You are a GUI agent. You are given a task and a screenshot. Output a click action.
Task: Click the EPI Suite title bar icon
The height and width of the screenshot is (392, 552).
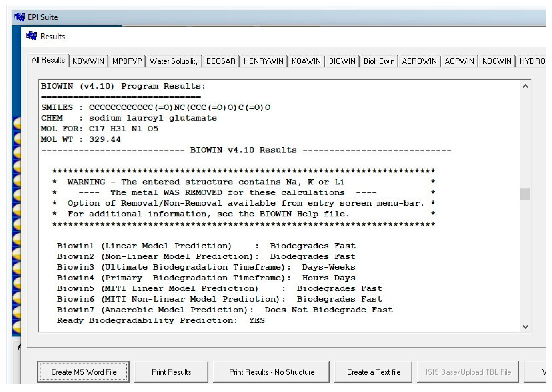click(20, 17)
